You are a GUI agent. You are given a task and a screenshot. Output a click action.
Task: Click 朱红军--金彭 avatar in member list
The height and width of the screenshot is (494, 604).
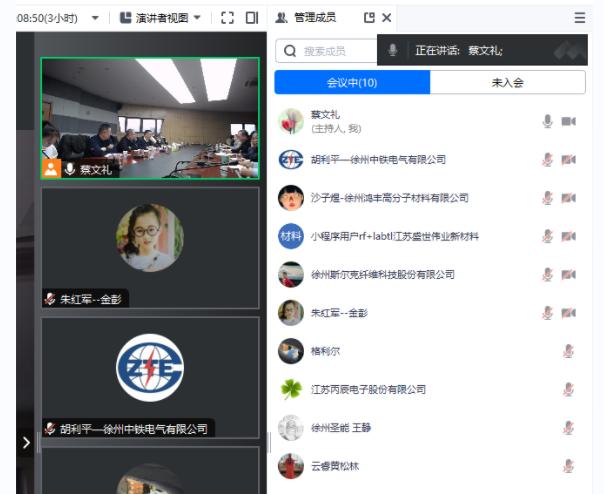point(291,313)
